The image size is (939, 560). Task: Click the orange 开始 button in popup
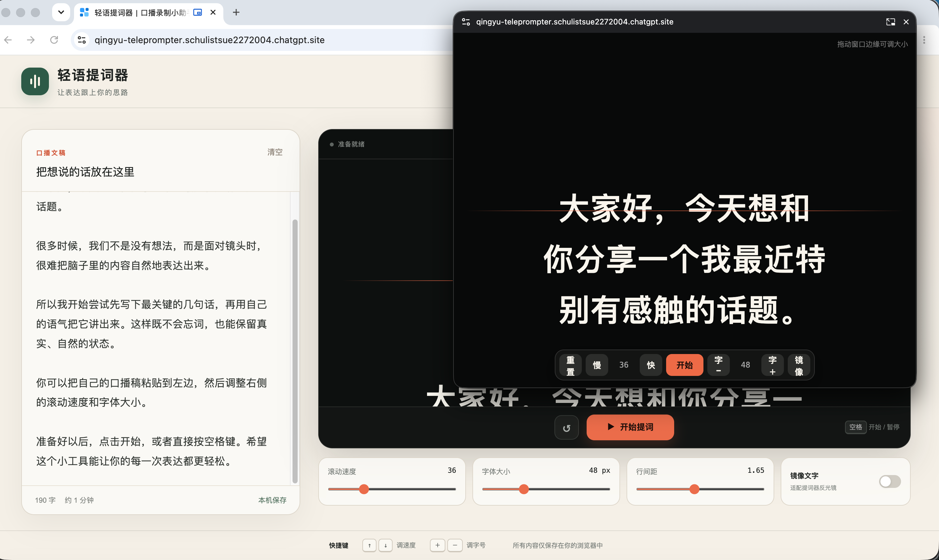684,365
